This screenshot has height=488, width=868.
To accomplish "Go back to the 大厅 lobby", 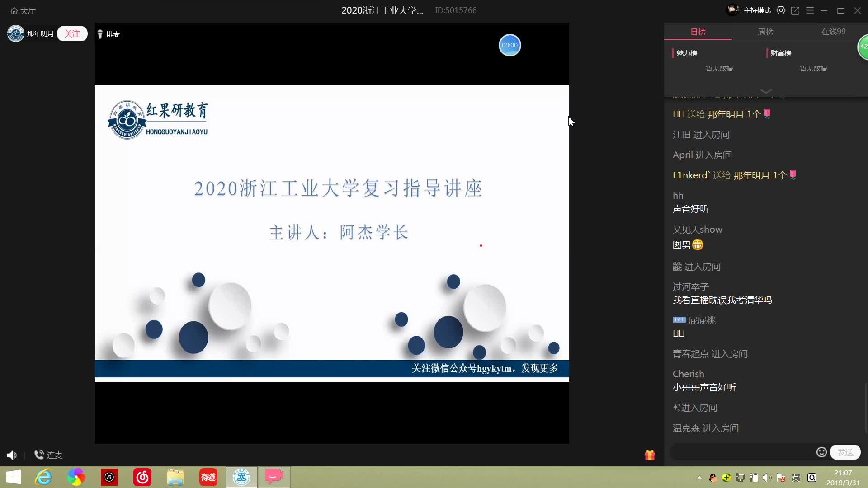I will (x=23, y=10).
